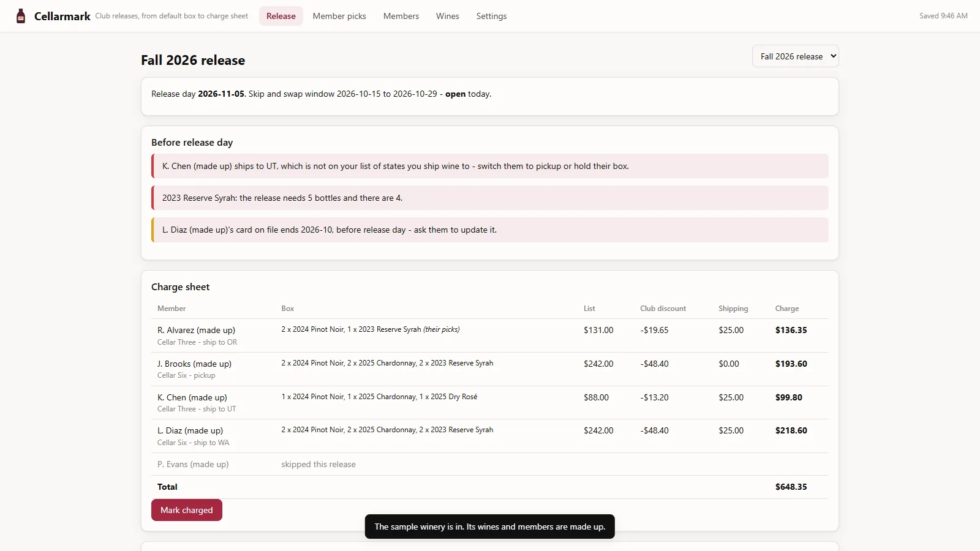The width and height of the screenshot is (980, 551).
Task: Click the 'Saved 9:46 AM' status
Action: coord(943,16)
